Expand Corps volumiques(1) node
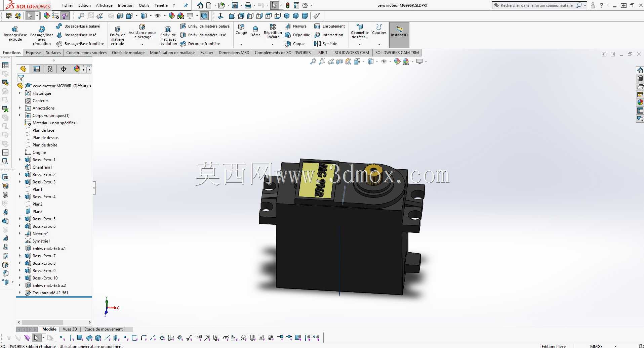 pos(20,116)
